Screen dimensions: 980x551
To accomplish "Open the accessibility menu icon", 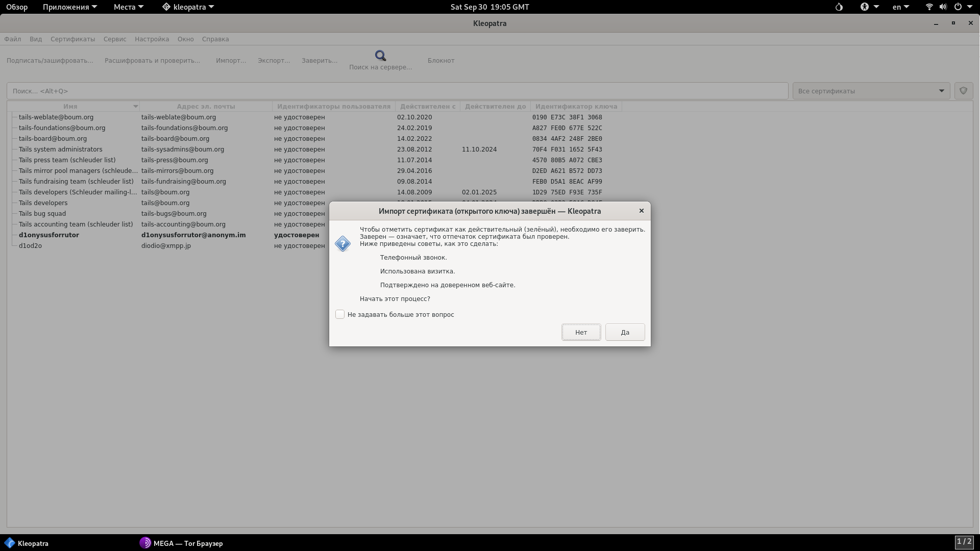I will (x=865, y=7).
